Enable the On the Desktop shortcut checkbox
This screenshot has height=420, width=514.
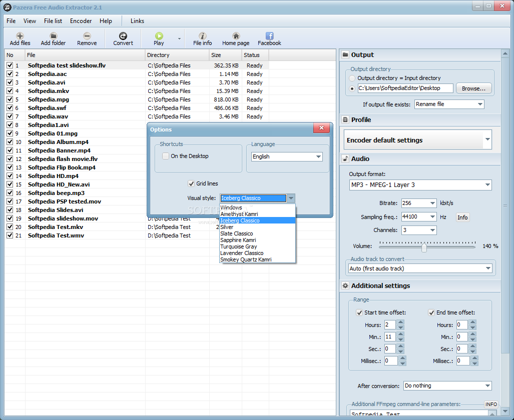pos(166,156)
